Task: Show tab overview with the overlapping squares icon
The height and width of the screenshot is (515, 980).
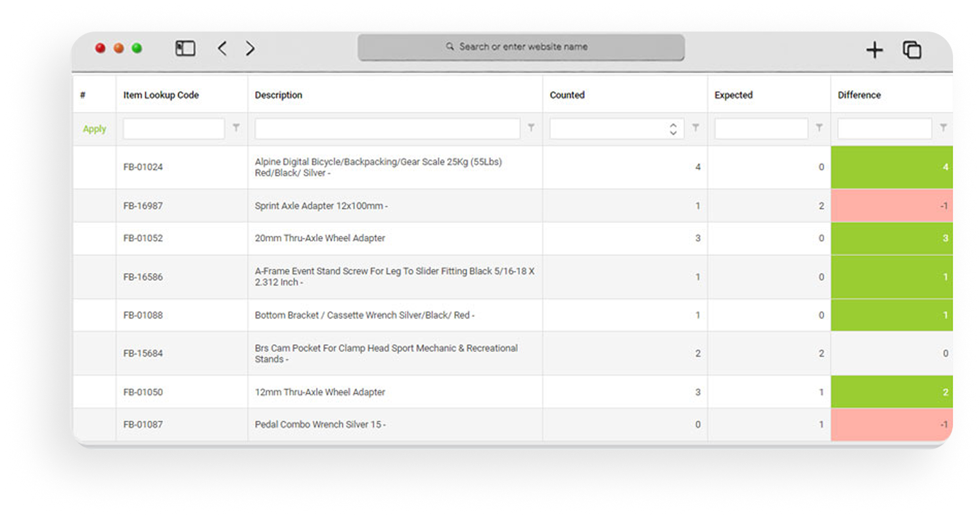Action: pos(912,50)
